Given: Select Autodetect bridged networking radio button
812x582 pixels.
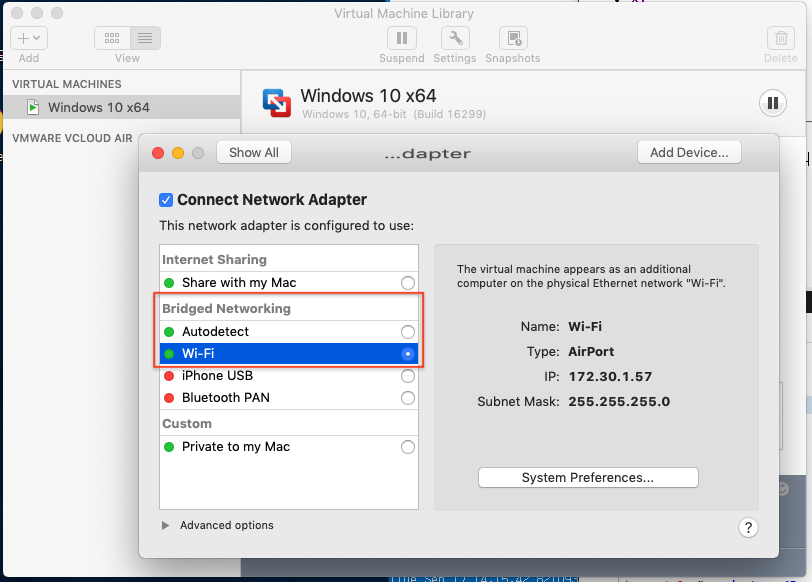Looking at the screenshot, I should (x=408, y=332).
